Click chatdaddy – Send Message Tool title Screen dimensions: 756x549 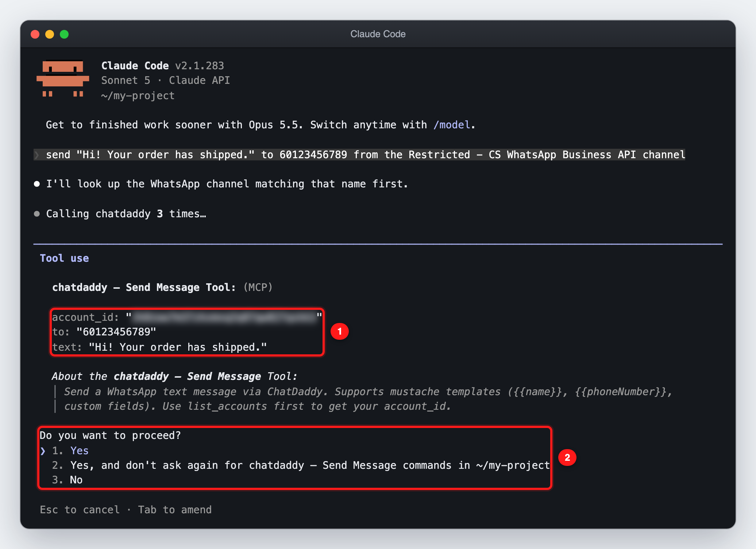tap(144, 287)
